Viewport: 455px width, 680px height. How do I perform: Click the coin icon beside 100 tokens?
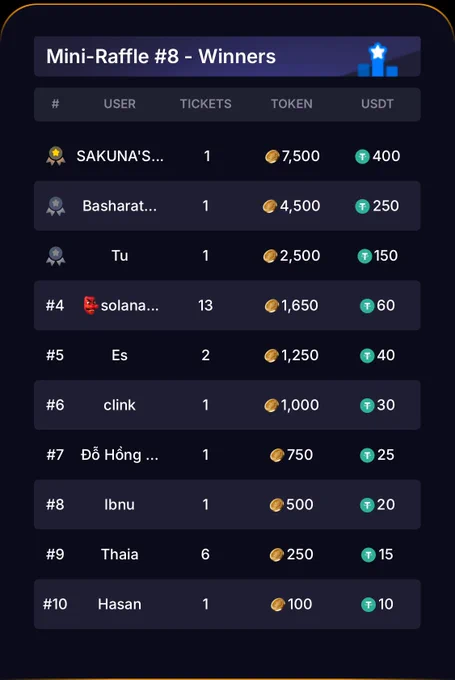click(278, 605)
